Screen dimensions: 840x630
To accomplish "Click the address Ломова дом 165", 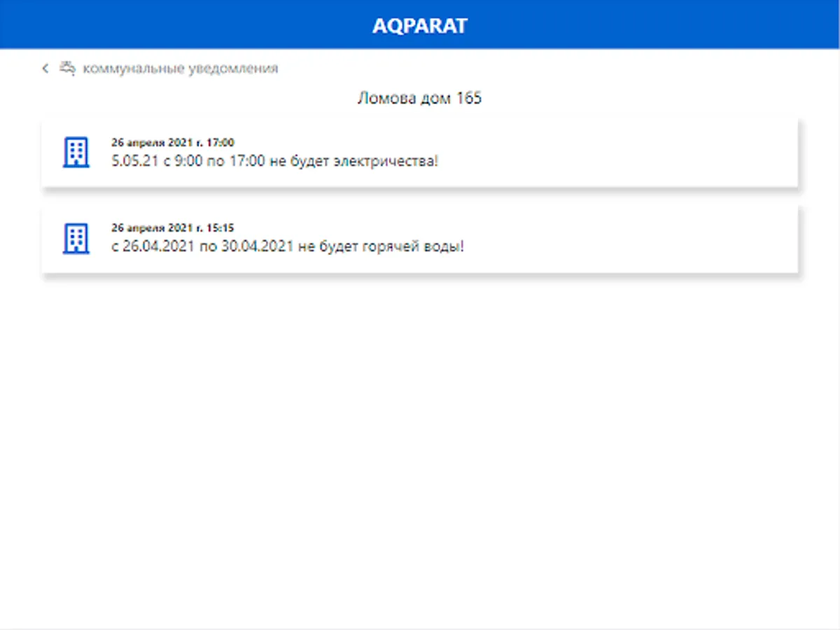I will [x=420, y=98].
